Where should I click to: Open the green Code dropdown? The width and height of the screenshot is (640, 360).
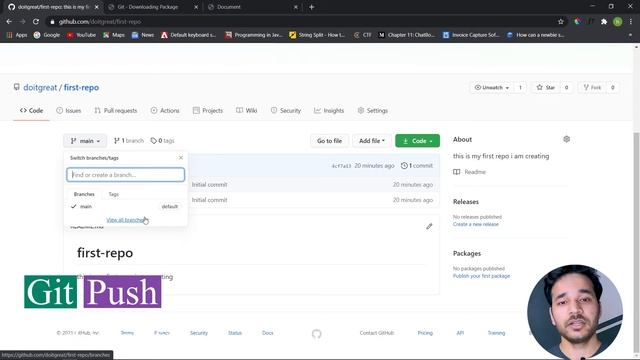417,141
